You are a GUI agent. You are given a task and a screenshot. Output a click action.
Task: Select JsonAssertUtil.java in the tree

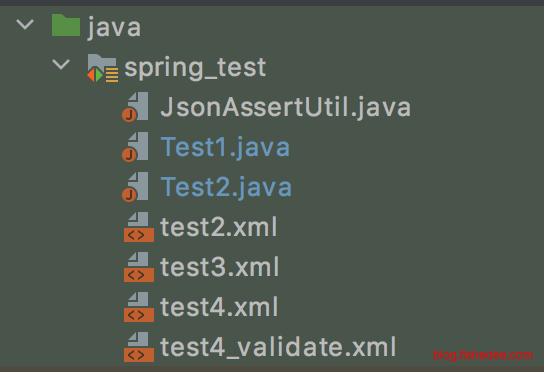pyautogui.click(x=286, y=108)
